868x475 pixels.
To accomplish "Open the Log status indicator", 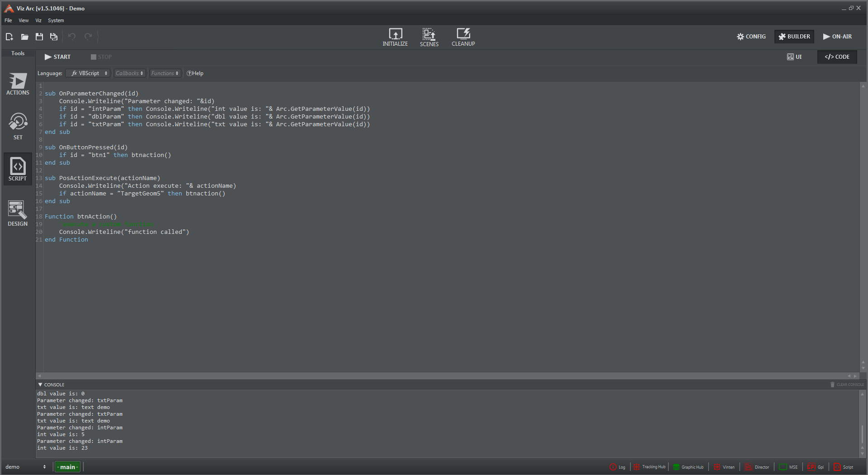I will (x=617, y=467).
